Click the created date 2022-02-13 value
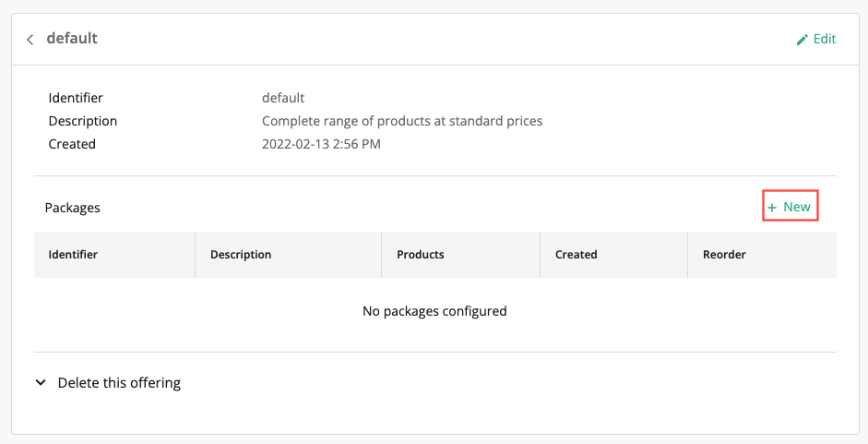 321,144
